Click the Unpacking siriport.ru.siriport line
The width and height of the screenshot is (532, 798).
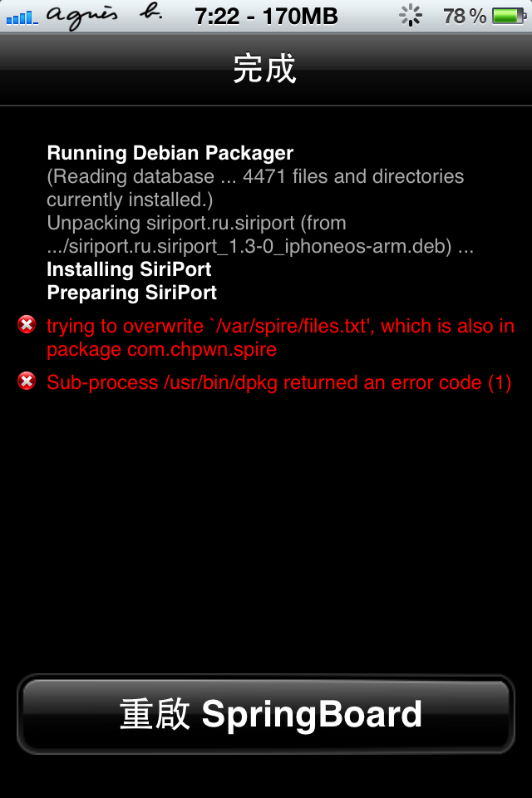tap(196, 223)
